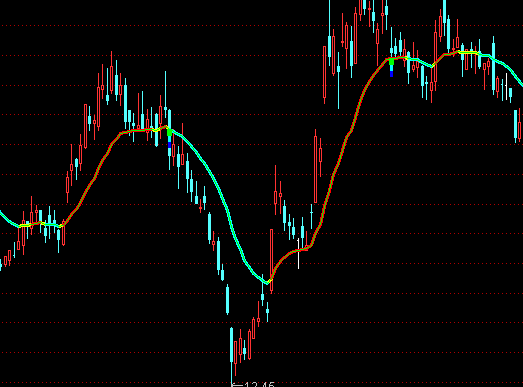Click the white candlestick in the mid-chart rebound
Viewport: 523px width, 387px height.
coord(298,253)
